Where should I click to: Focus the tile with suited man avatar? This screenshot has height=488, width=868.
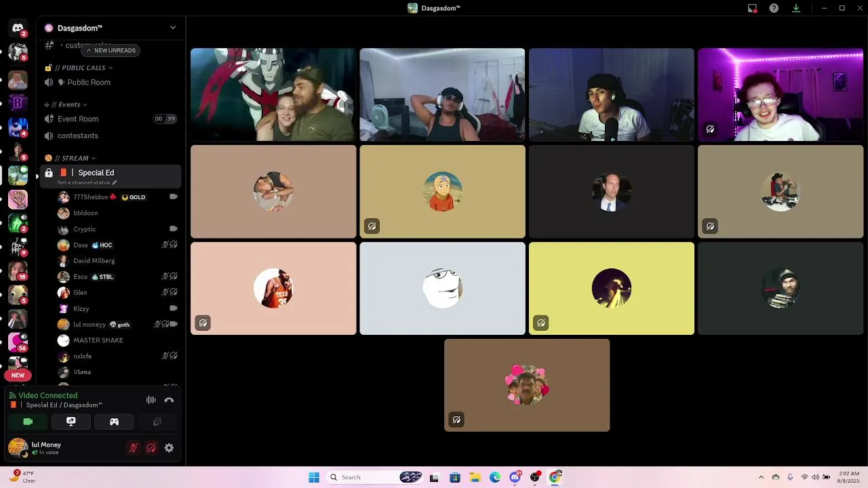click(611, 191)
